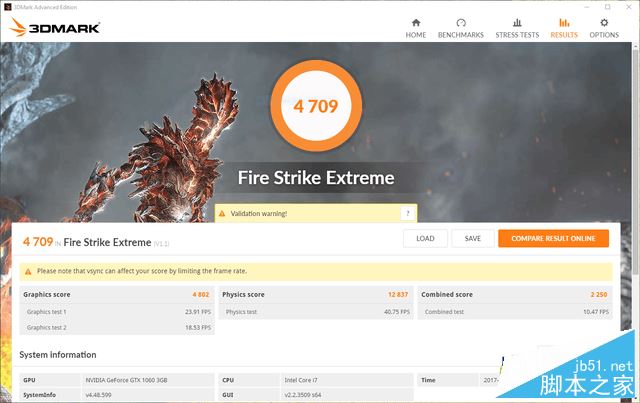Screen dimensions: 640x403
Task: Select the RESULTS menu label
Action: [x=564, y=35]
